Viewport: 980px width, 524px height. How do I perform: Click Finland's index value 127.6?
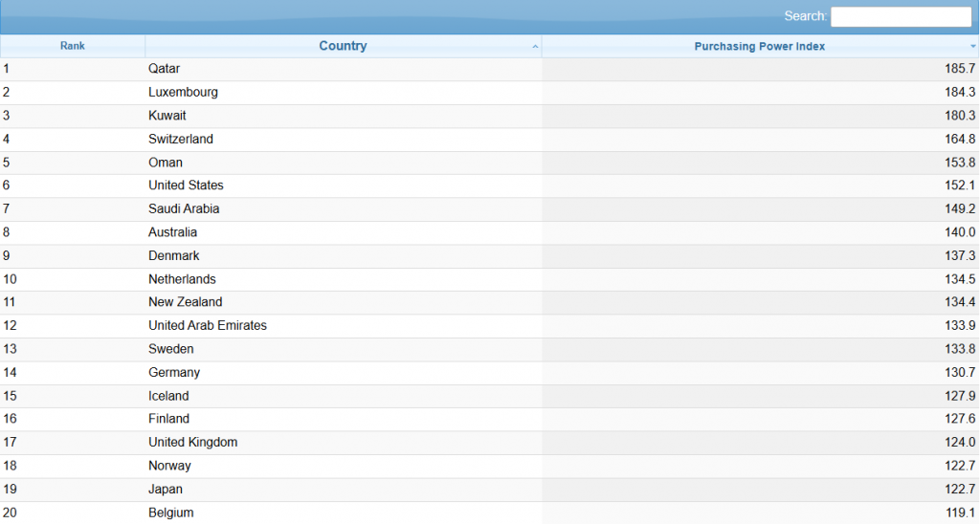(x=960, y=419)
